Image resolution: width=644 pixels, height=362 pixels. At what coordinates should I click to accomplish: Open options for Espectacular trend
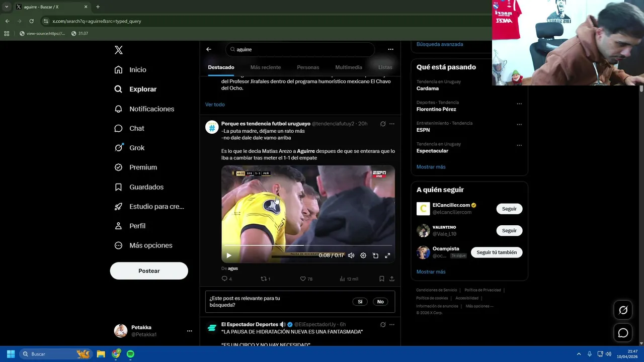(x=519, y=145)
